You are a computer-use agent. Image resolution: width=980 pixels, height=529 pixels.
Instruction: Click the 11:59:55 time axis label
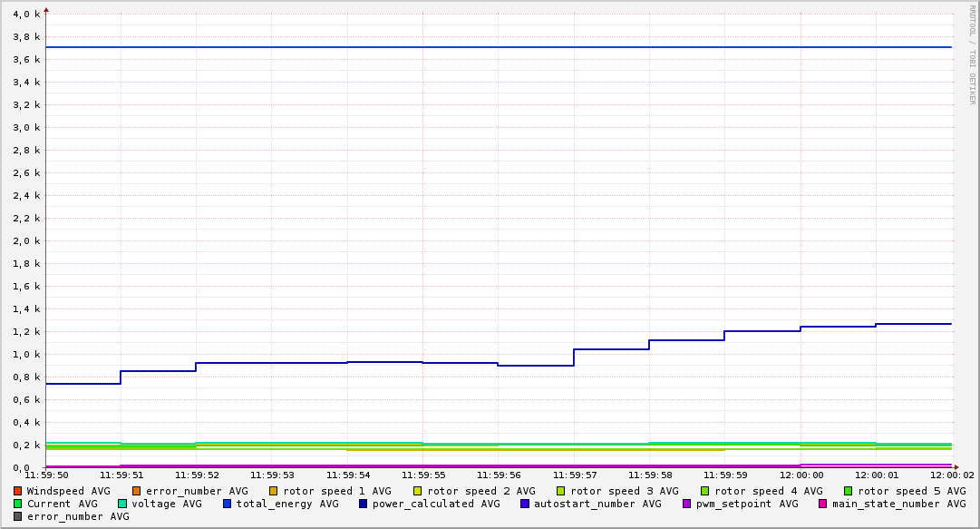point(423,475)
